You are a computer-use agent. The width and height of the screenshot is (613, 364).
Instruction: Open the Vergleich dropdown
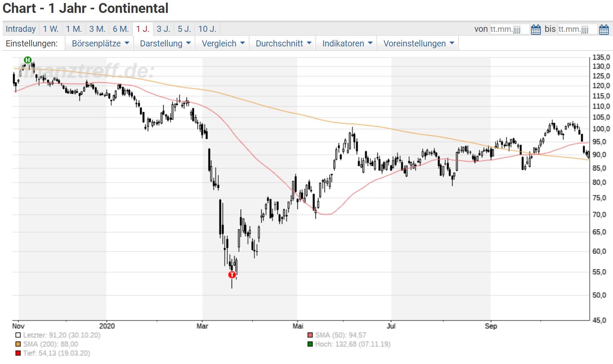click(223, 43)
